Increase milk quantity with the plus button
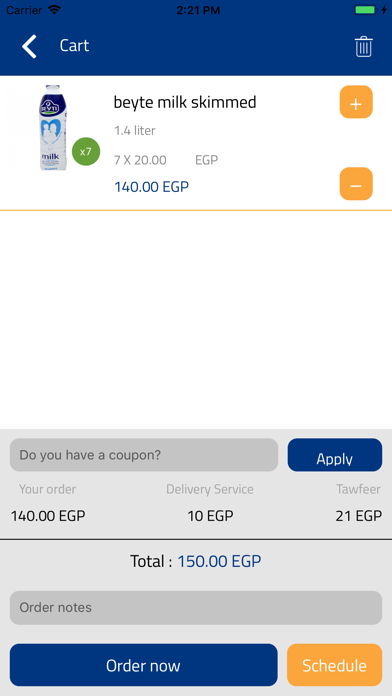This screenshot has width=392, height=696. coord(356,102)
